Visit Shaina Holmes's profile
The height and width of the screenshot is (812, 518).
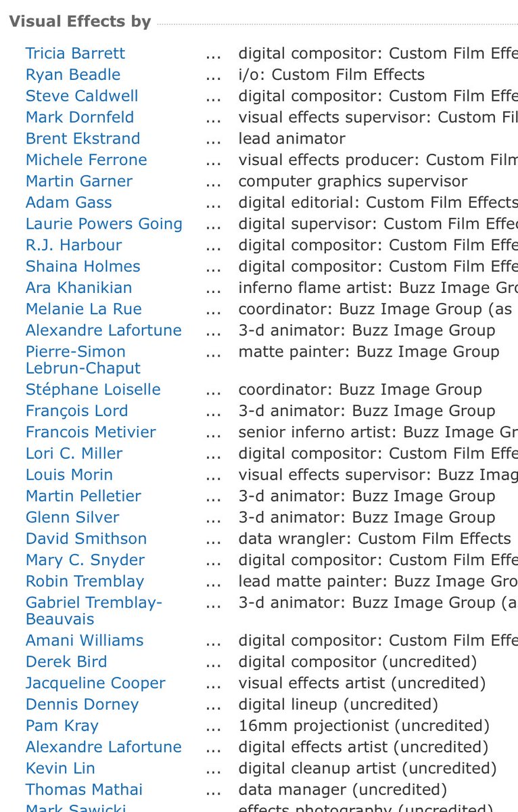(x=83, y=267)
